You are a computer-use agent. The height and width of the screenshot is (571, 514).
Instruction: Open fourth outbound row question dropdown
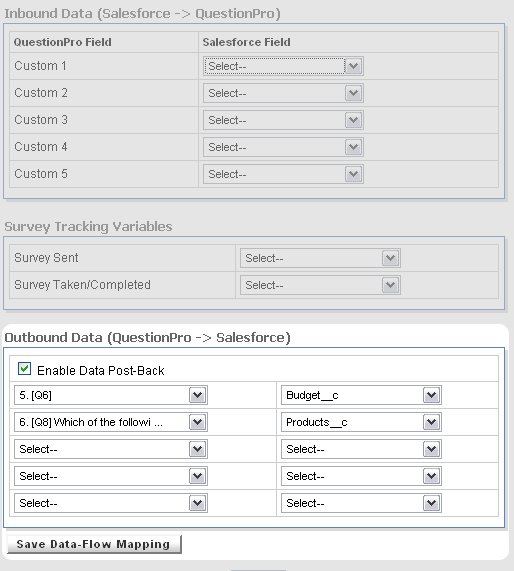tap(111, 476)
